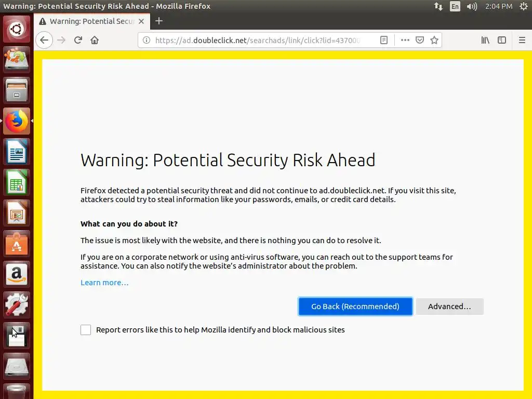Open the Firefox hamburger menu
The width and height of the screenshot is (532, 399).
click(522, 40)
